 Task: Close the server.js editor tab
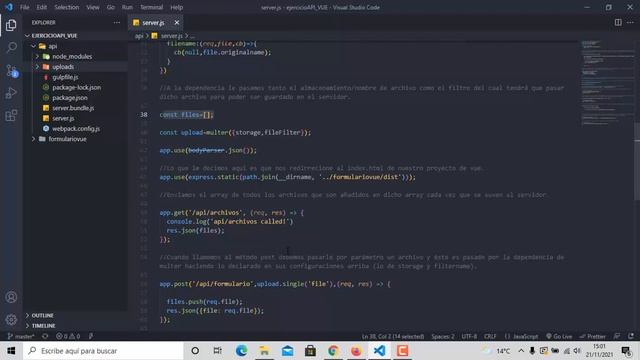point(177,22)
